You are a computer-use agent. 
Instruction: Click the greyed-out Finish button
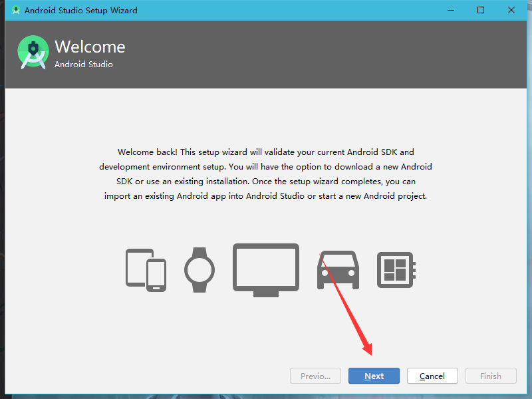point(491,376)
